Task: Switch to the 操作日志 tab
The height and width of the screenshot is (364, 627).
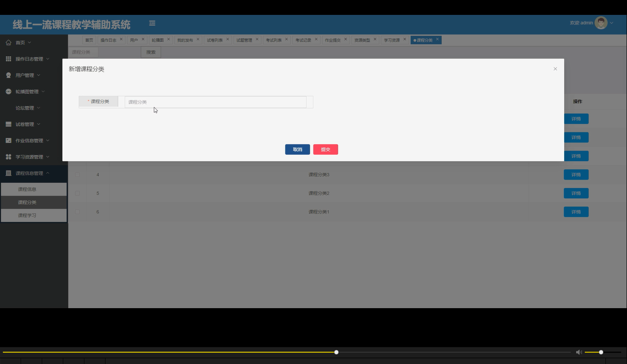Action: coord(108,40)
